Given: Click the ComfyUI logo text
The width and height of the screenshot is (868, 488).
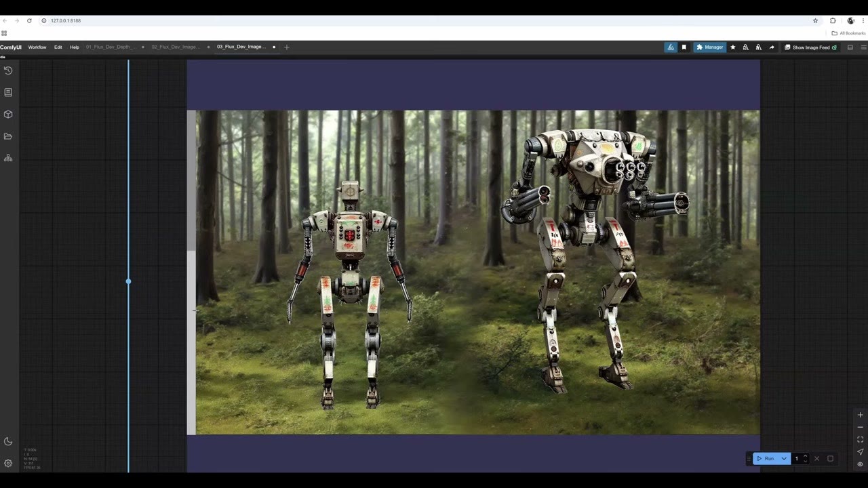Looking at the screenshot, I should 11,47.
